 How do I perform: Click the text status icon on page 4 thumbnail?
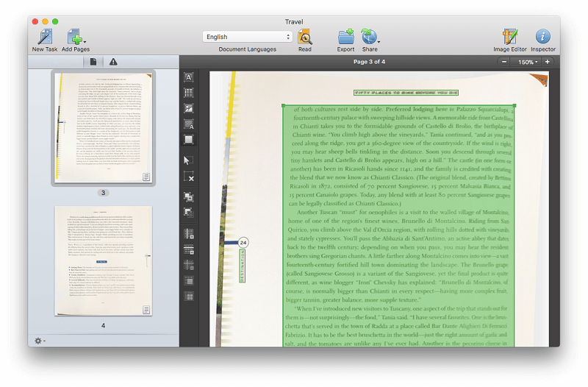(146, 310)
